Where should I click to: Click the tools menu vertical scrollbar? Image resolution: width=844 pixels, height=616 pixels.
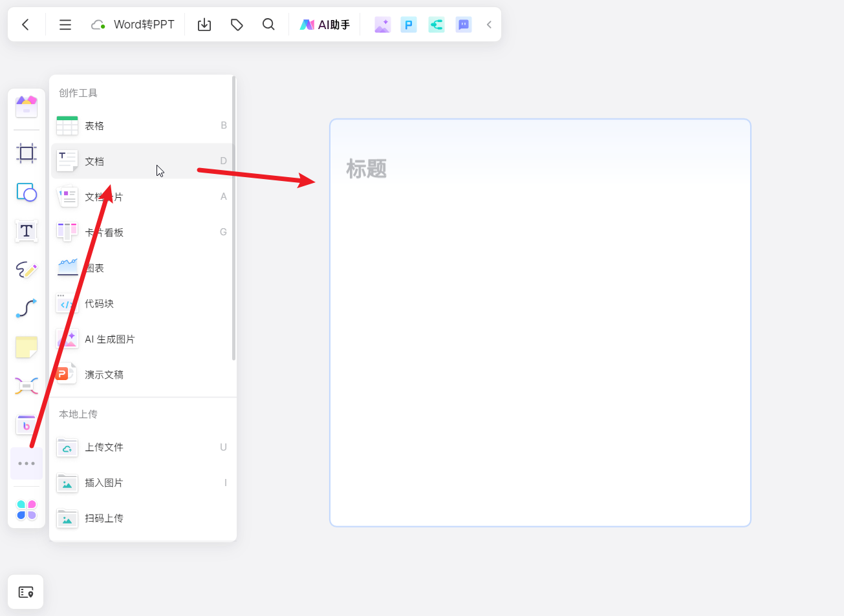click(233, 220)
